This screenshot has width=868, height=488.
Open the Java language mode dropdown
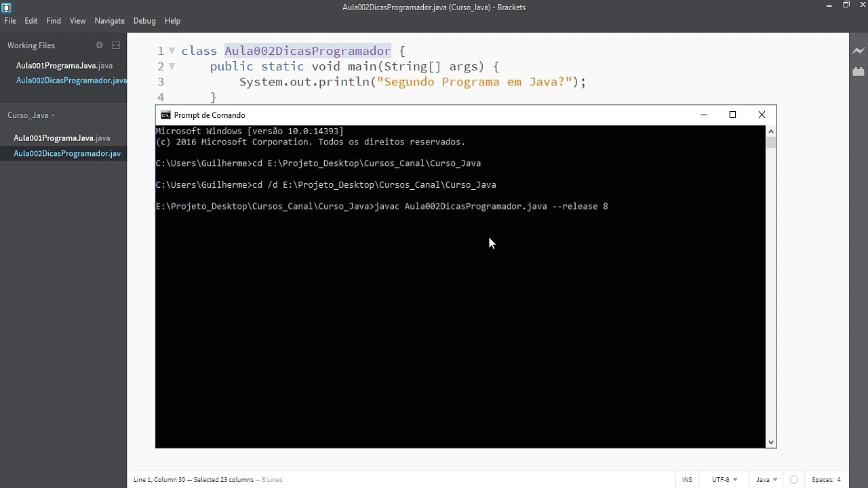tap(767, 480)
